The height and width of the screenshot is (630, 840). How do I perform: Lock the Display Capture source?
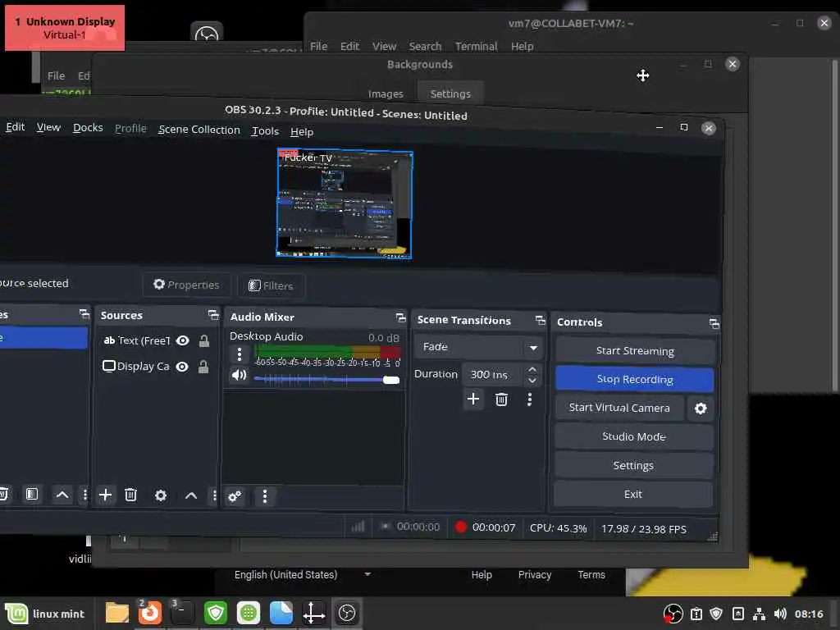tap(203, 367)
